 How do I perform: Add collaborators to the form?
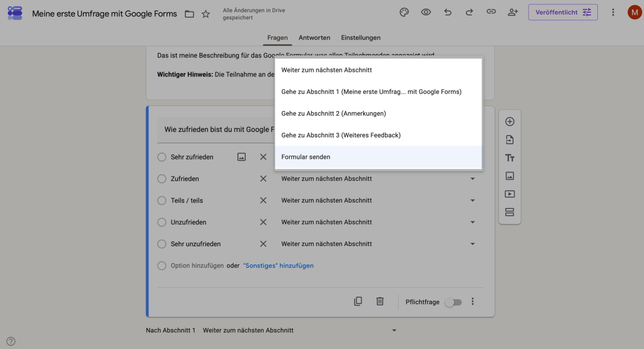(513, 12)
